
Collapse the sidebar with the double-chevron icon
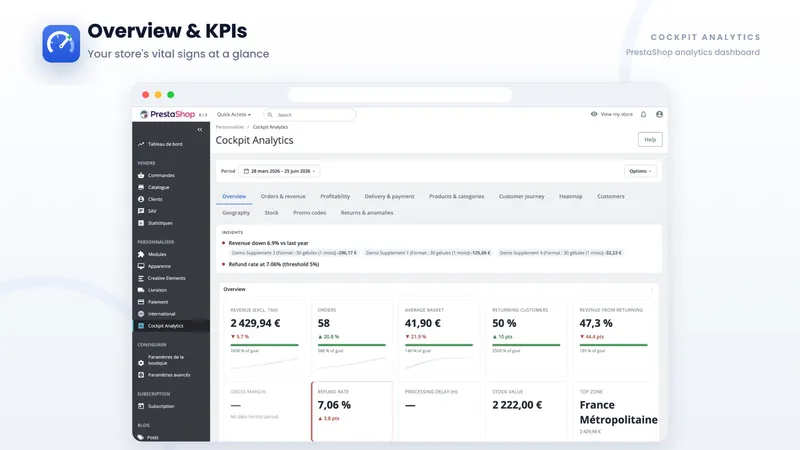[x=199, y=130]
